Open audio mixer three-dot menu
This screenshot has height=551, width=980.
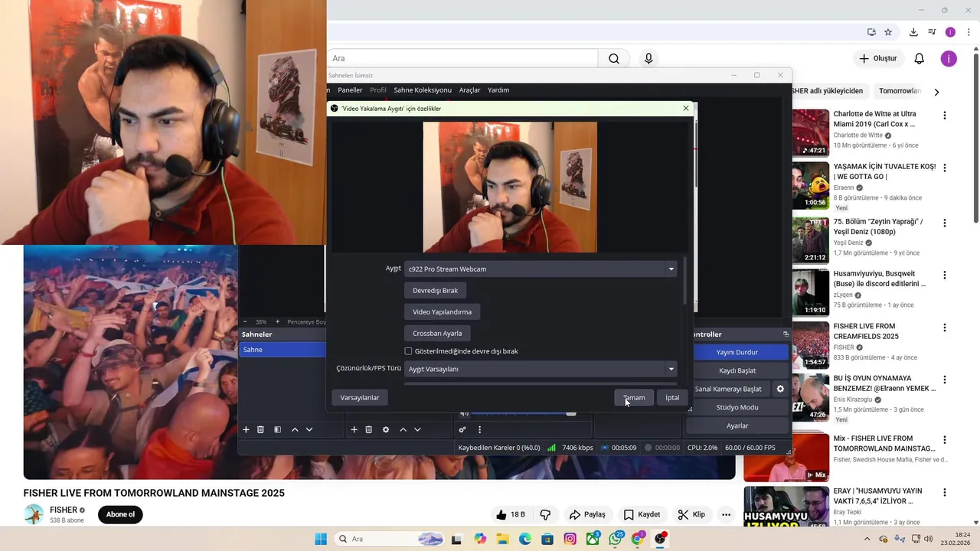(x=480, y=429)
